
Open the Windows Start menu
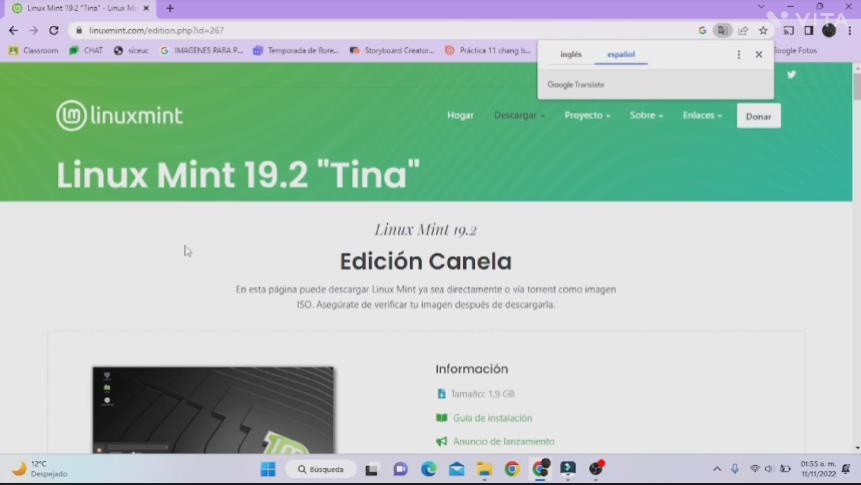coord(268,469)
